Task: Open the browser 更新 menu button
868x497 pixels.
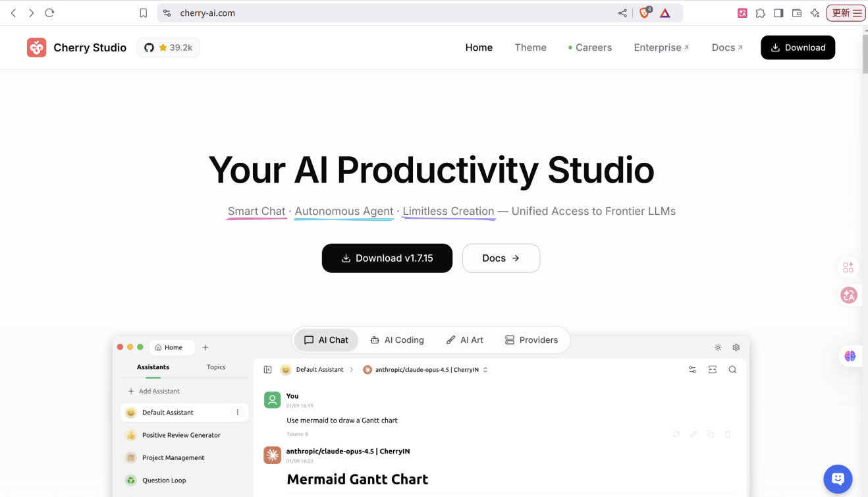Action: (846, 13)
